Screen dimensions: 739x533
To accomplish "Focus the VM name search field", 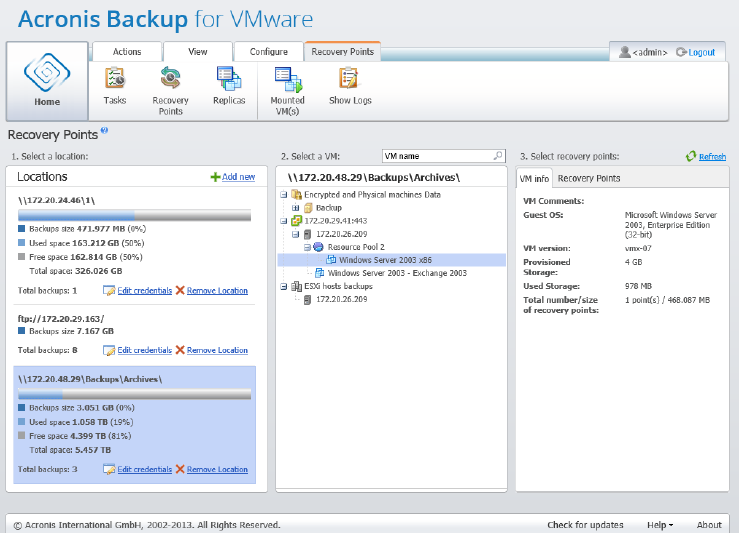I will pyautogui.click(x=436, y=156).
